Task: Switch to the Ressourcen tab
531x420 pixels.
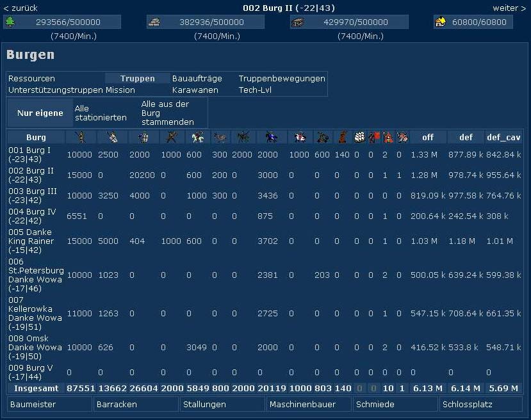Action: tap(31, 78)
